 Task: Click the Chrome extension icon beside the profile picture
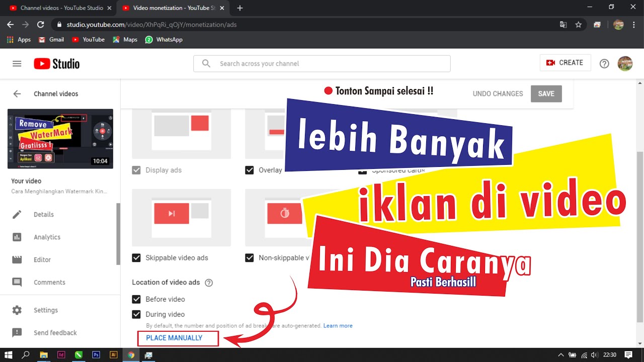597,25
